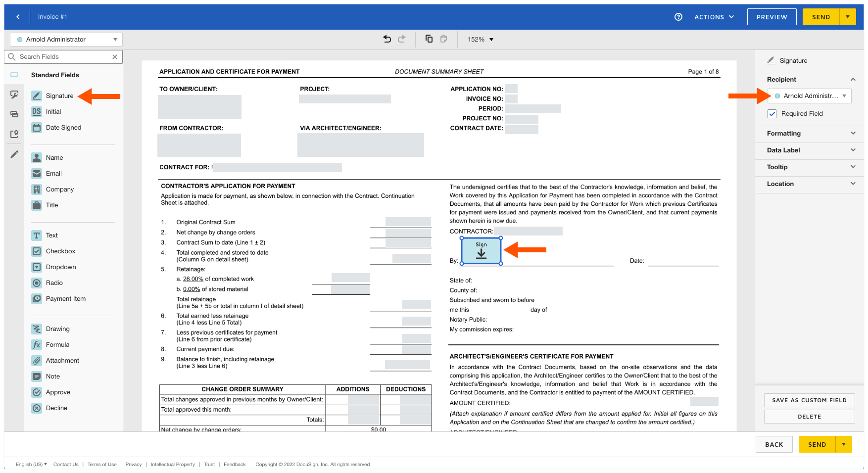This screenshot has width=868, height=473.
Task: Change recipient in the properties panel dropdown
Action: coord(810,96)
